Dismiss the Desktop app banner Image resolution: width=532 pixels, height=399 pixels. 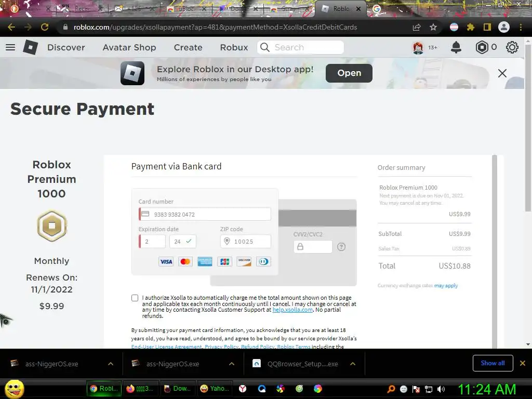coord(502,73)
